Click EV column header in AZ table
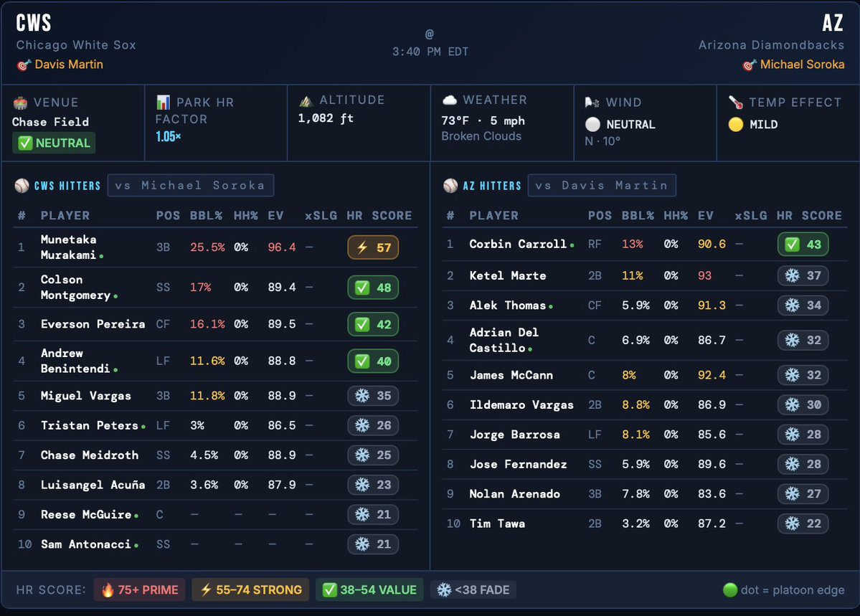Image resolution: width=860 pixels, height=616 pixels. tap(705, 216)
